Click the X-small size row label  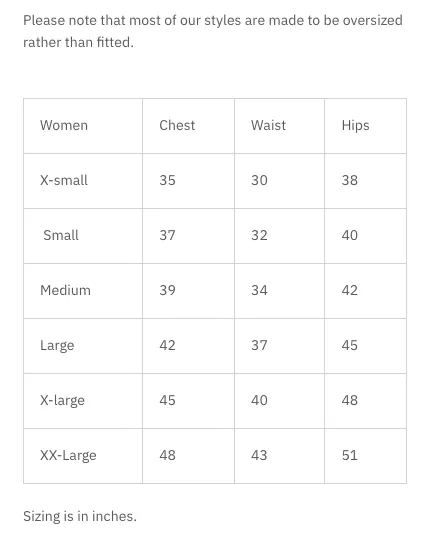tap(64, 180)
